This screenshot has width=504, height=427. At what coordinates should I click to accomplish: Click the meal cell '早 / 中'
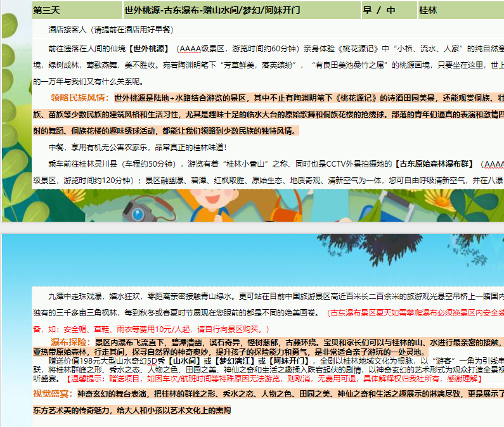389,10
